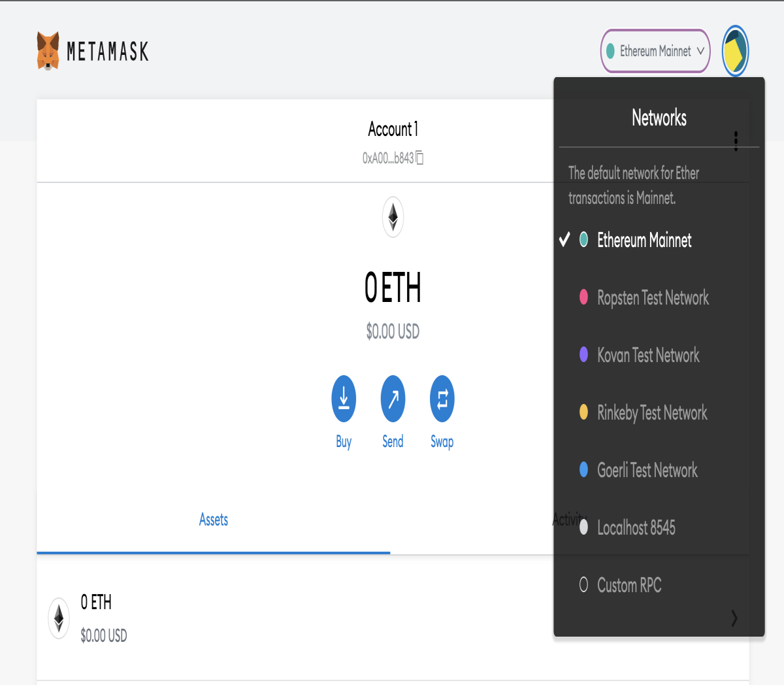Click the ETH asset row icon
The height and width of the screenshot is (685, 784).
tap(59, 618)
